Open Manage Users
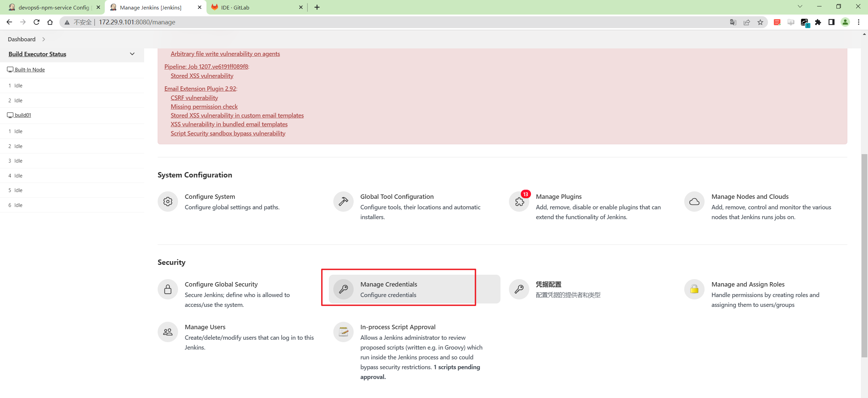The image size is (868, 398). tap(205, 327)
